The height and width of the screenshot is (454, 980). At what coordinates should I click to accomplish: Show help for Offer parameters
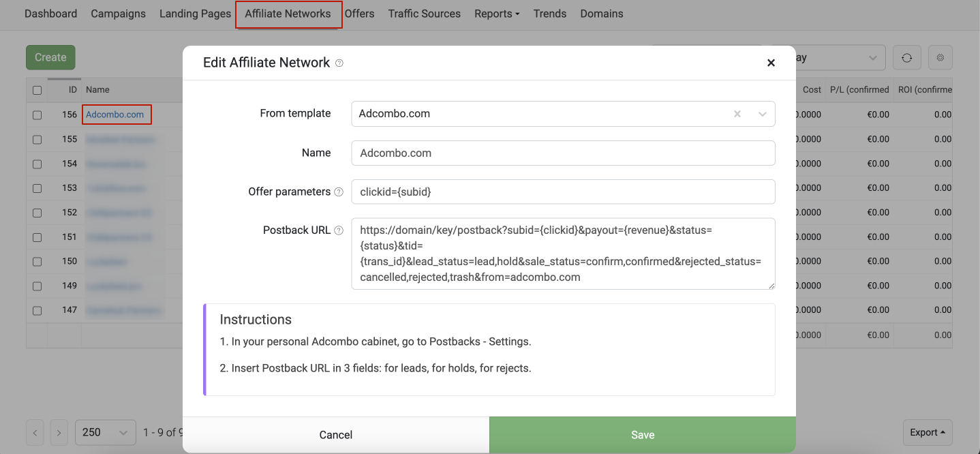[x=339, y=192]
